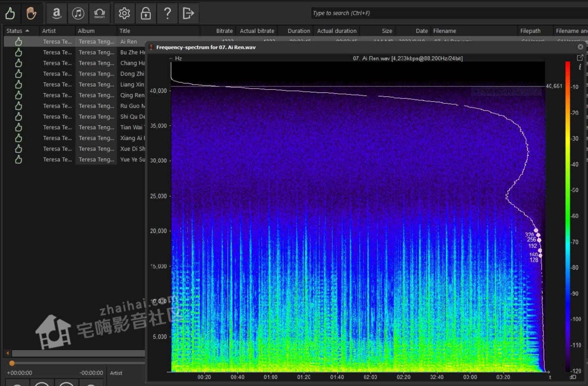Open help with the question mark icon
Viewport: 588px width, 386px height.
167,13
